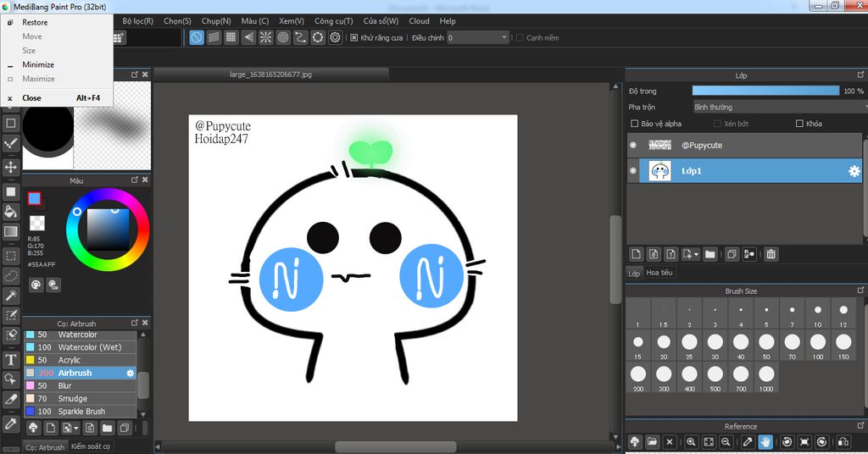Select the Lasso tool
868x454 pixels.
coord(10,275)
